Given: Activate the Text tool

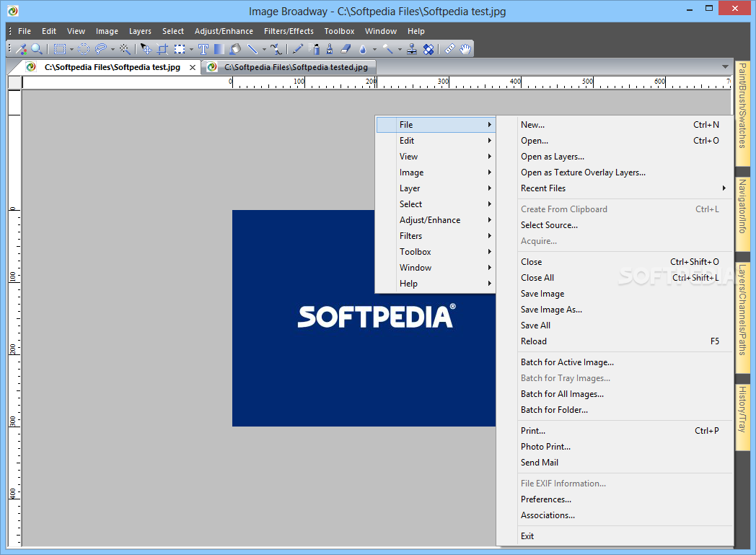Looking at the screenshot, I should point(203,49).
